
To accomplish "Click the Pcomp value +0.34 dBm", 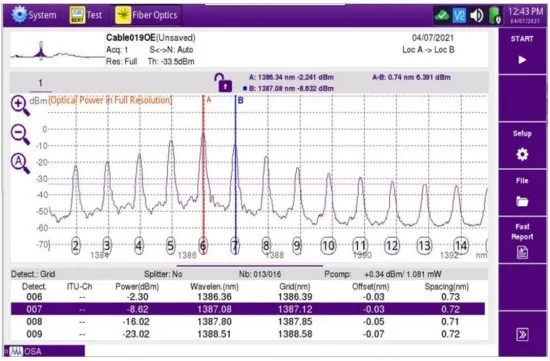I will tap(403, 274).
